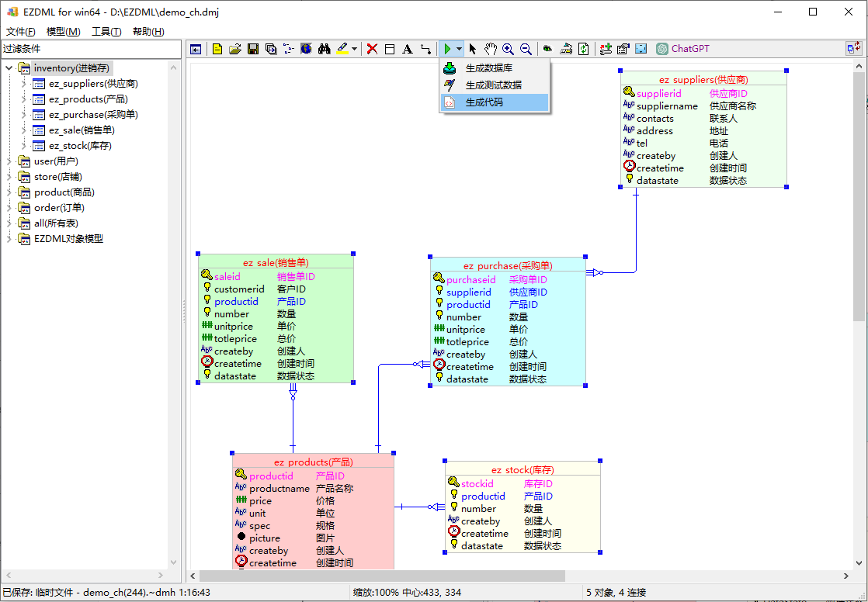
Task: Select the arrow pointer tool
Action: point(472,49)
